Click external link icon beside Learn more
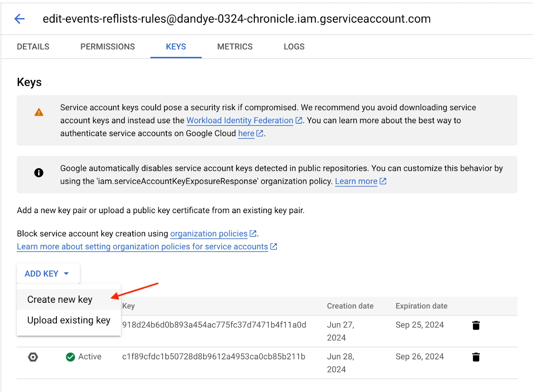 (383, 181)
